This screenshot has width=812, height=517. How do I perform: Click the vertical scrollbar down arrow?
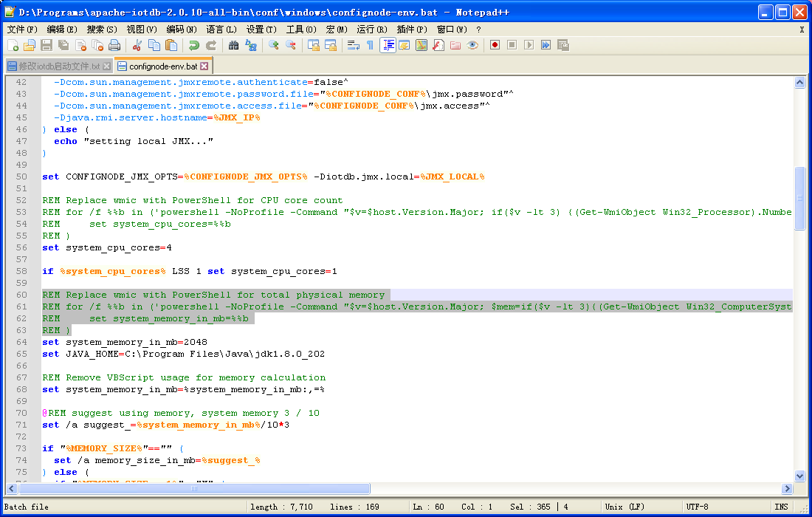pyautogui.click(x=799, y=476)
